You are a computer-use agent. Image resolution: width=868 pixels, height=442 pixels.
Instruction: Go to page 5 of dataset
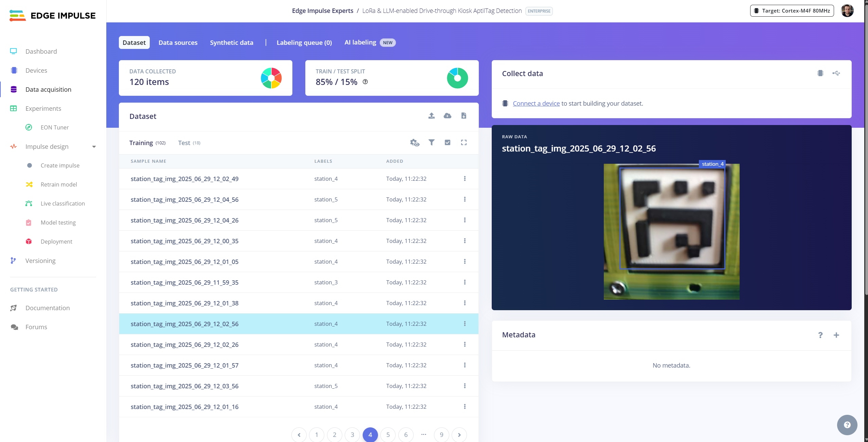click(388, 435)
